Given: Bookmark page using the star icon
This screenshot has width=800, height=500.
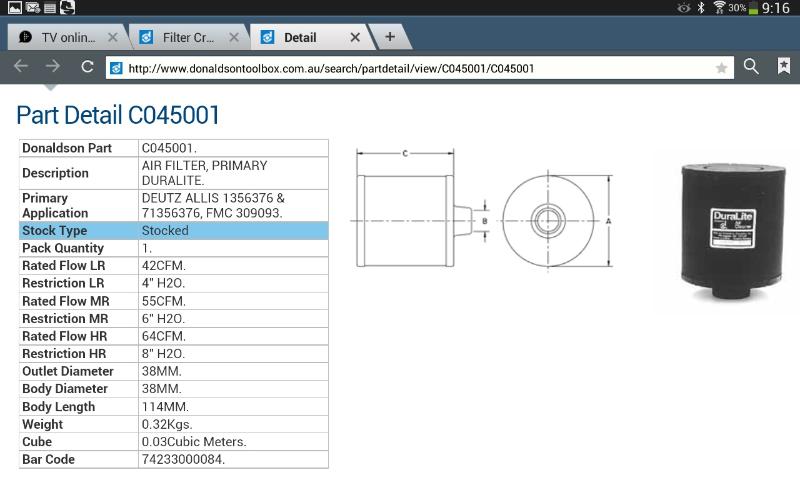Looking at the screenshot, I should (721, 68).
